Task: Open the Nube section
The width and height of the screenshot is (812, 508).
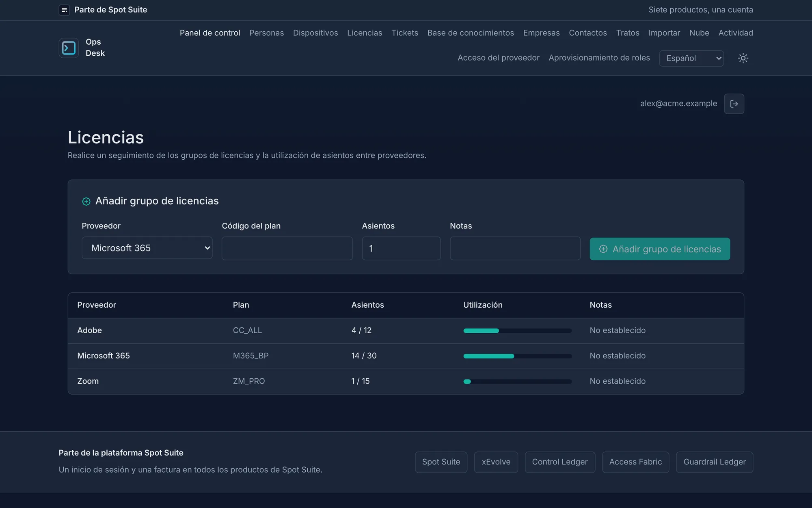Action: point(699,33)
